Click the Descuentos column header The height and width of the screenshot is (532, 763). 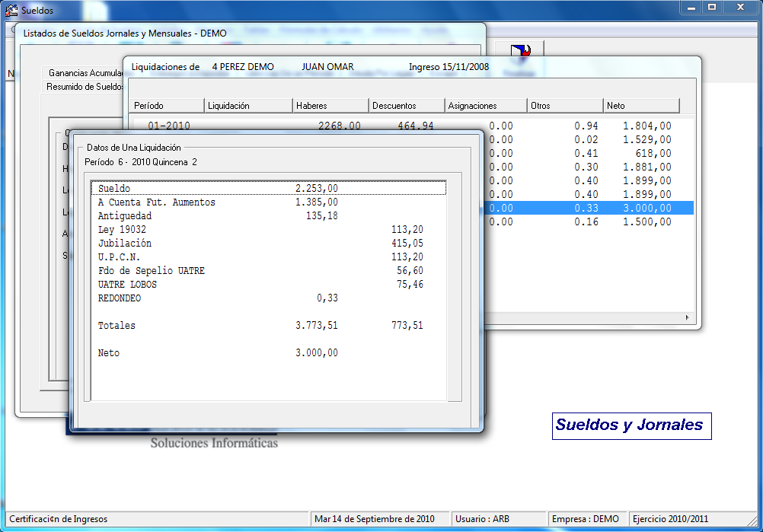[x=407, y=106]
